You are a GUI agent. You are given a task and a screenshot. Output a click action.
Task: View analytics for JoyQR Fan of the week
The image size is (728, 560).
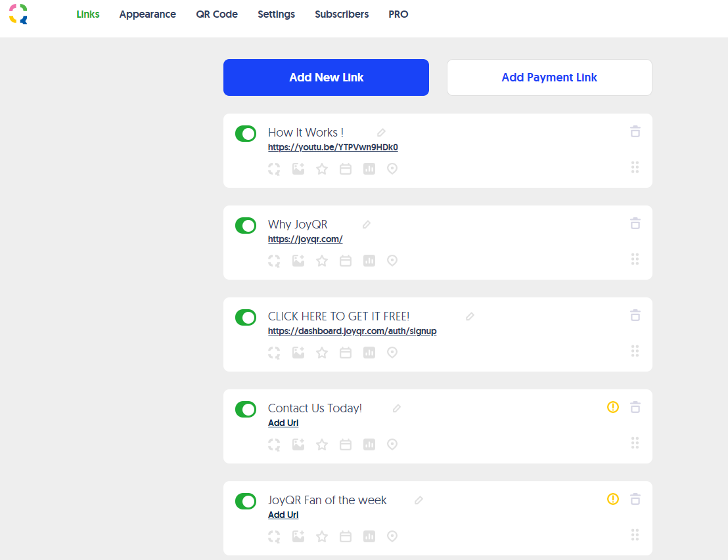pyautogui.click(x=369, y=536)
